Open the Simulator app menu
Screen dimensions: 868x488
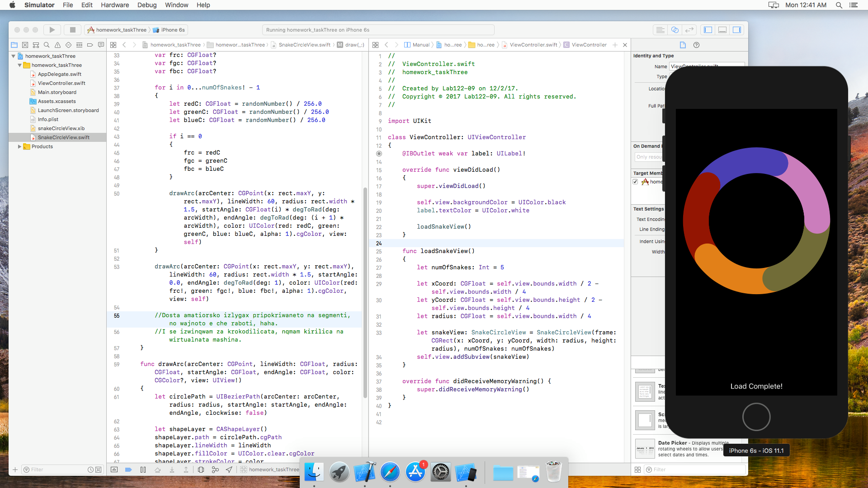(x=39, y=5)
